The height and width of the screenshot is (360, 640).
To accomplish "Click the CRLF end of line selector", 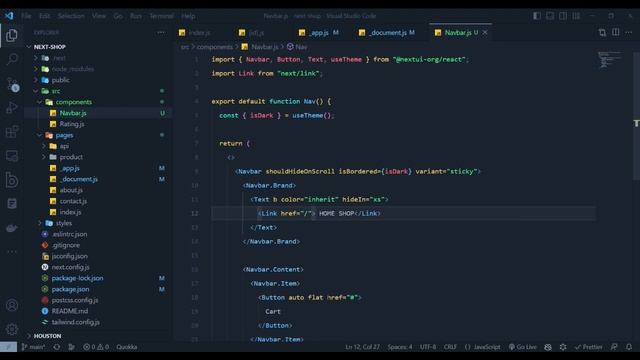I will tap(450, 347).
